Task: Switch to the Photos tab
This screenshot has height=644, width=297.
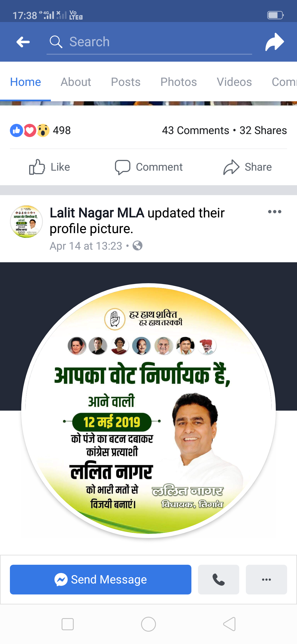Action: coord(179,82)
